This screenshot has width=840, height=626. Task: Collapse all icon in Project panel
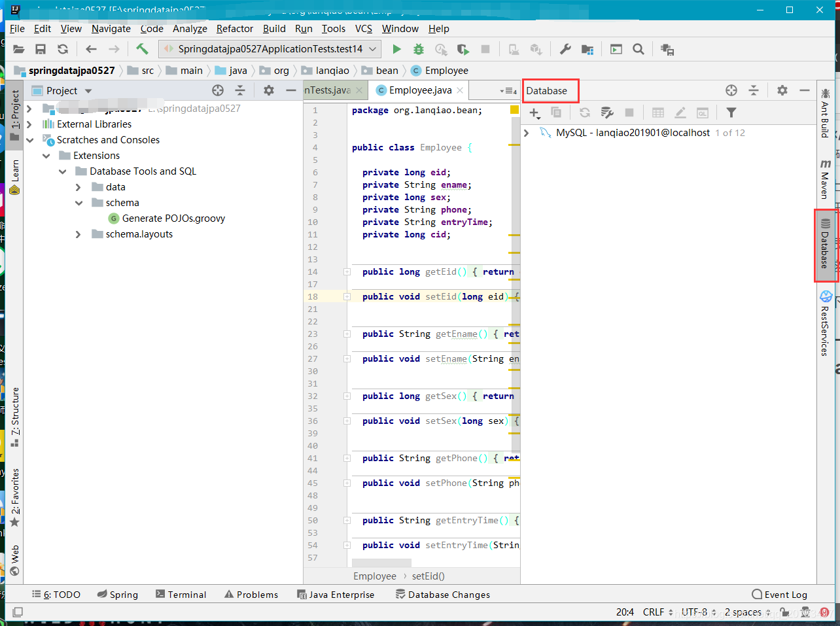pyautogui.click(x=240, y=90)
